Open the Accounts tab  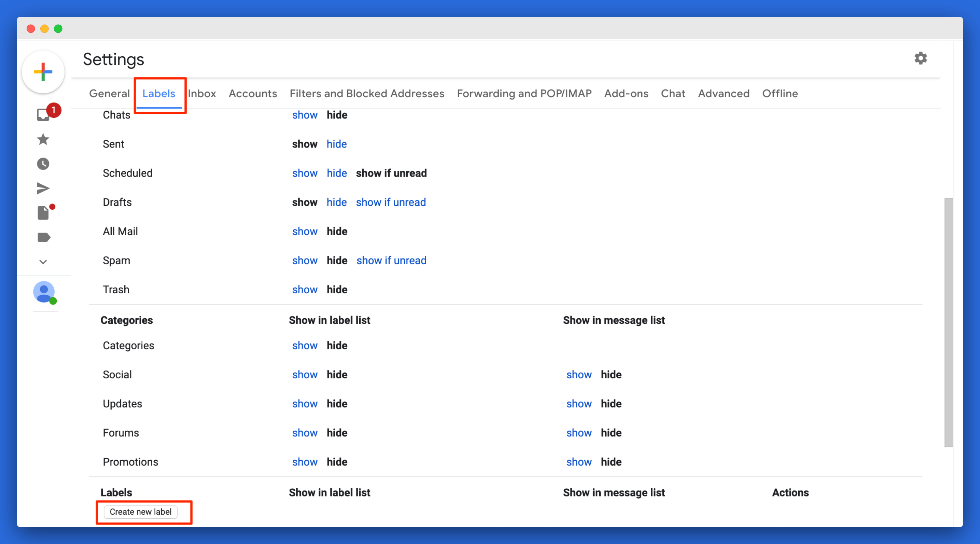click(x=253, y=94)
